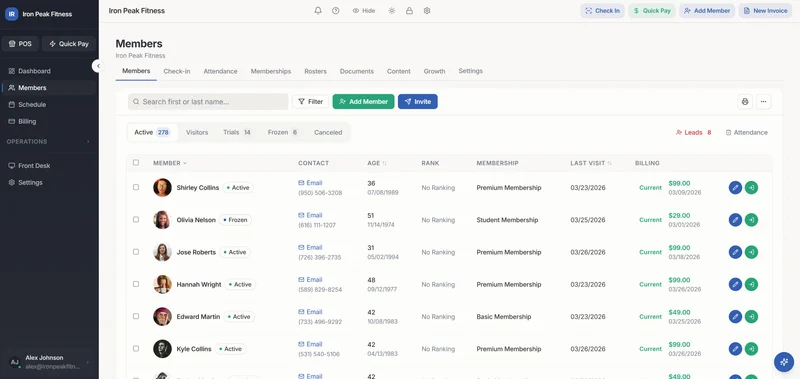Open Shirley Collins' avatar photo
Image resolution: width=800 pixels, height=379 pixels.
pyautogui.click(x=162, y=187)
